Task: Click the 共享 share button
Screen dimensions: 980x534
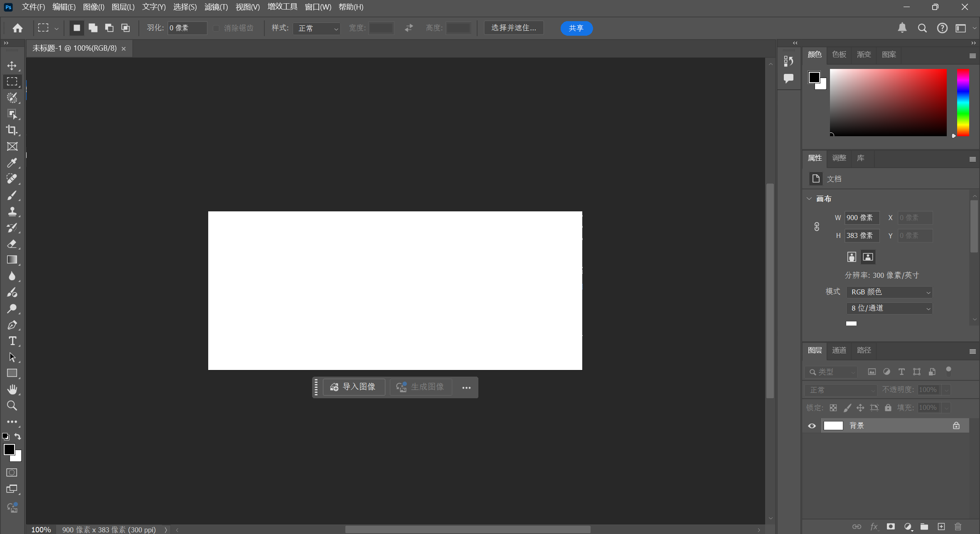Action: 576,28
